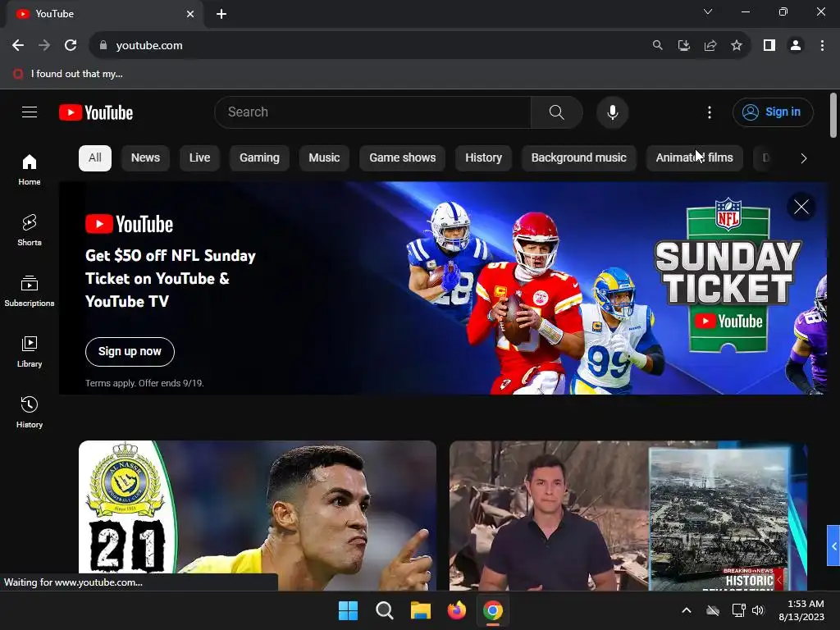Image resolution: width=840 pixels, height=630 pixels.
Task: Open the Windows Start menu
Action: pyautogui.click(x=348, y=610)
